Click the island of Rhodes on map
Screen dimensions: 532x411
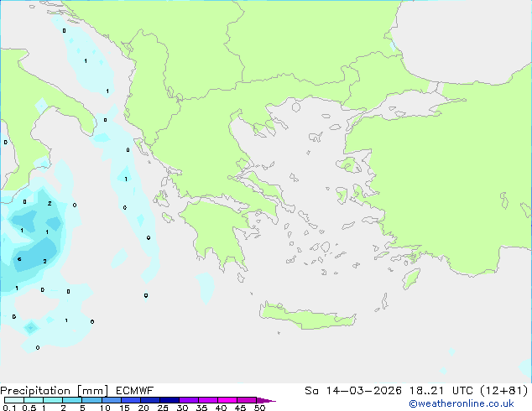tap(411, 278)
